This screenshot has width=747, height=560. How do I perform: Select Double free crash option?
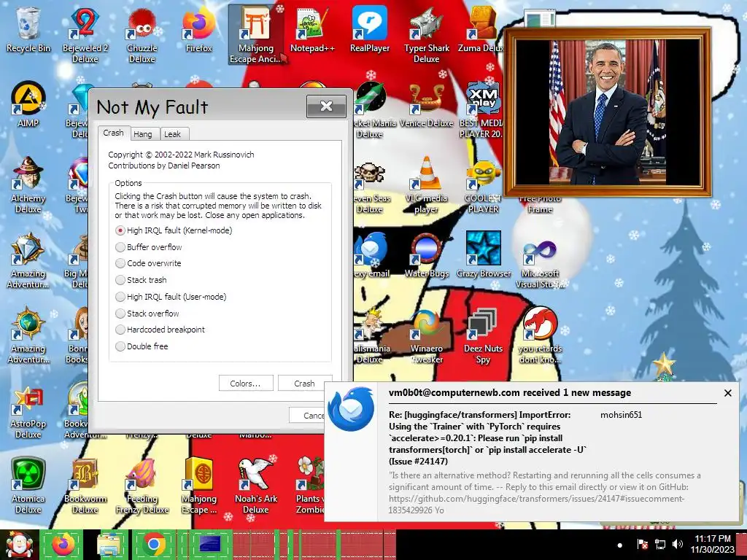click(x=142, y=346)
